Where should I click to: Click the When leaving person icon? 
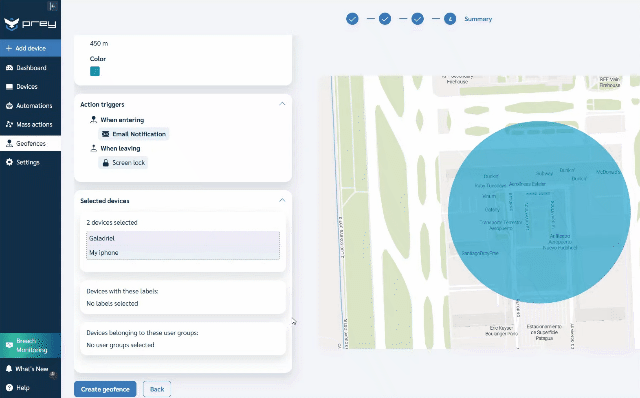pyautogui.click(x=93, y=148)
